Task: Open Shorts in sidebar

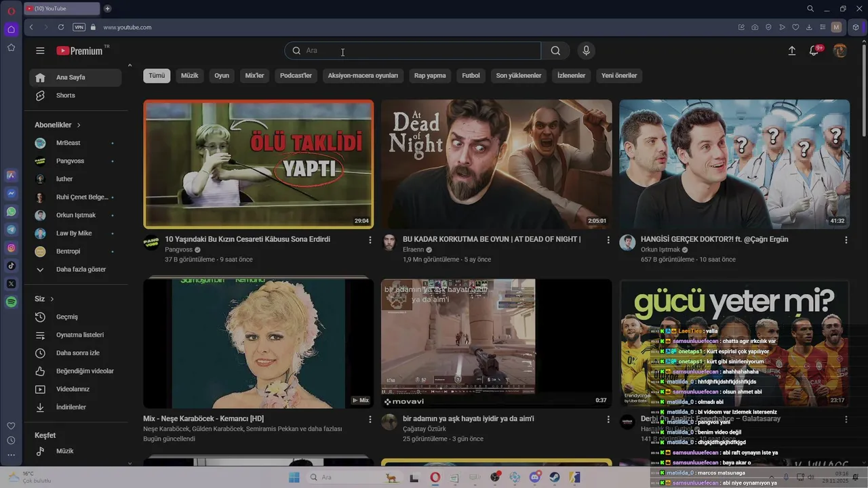Action: tap(75, 96)
